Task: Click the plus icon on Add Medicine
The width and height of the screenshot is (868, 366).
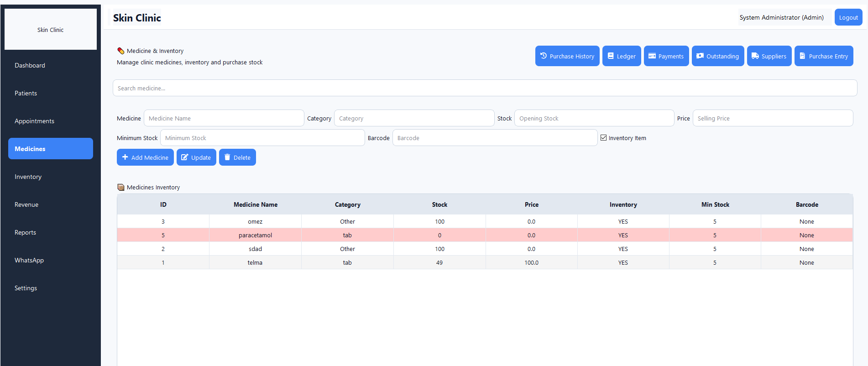Action: pos(125,157)
